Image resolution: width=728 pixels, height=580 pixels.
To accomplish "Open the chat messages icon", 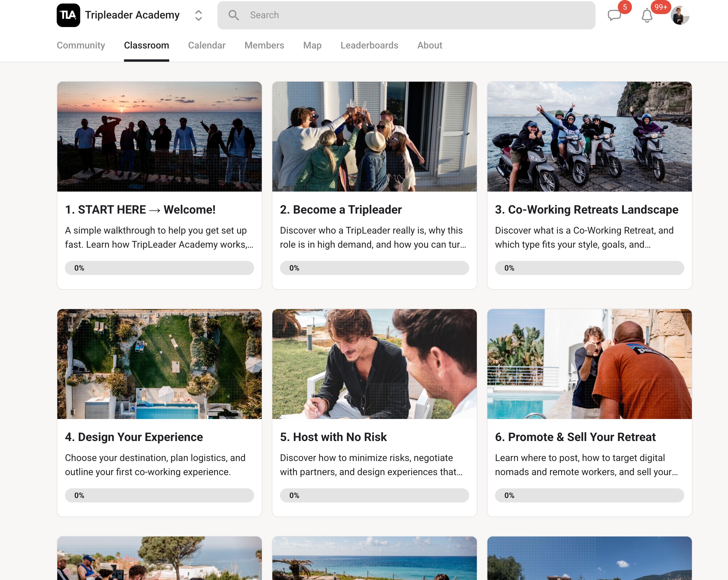I will [614, 16].
